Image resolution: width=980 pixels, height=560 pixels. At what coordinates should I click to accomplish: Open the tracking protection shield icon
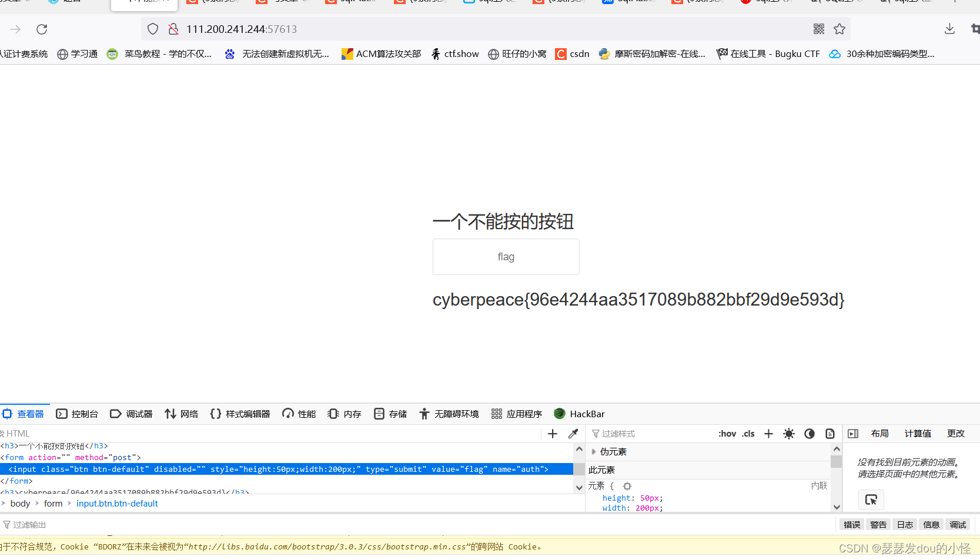153,29
